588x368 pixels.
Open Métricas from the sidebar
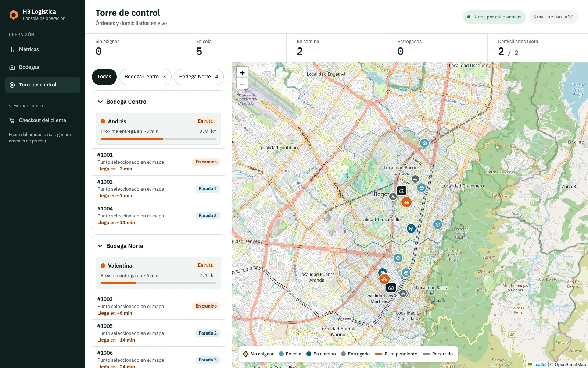(x=43, y=49)
